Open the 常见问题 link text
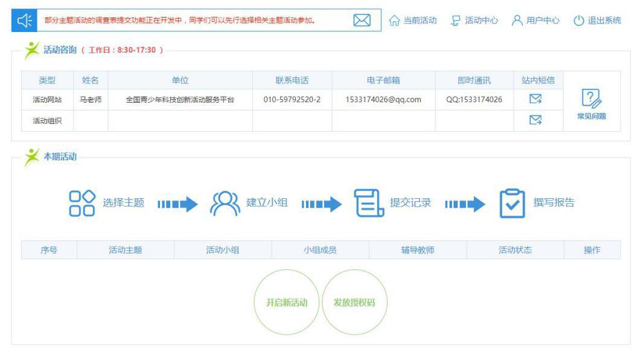The image size is (644, 354). click(591, 117)
